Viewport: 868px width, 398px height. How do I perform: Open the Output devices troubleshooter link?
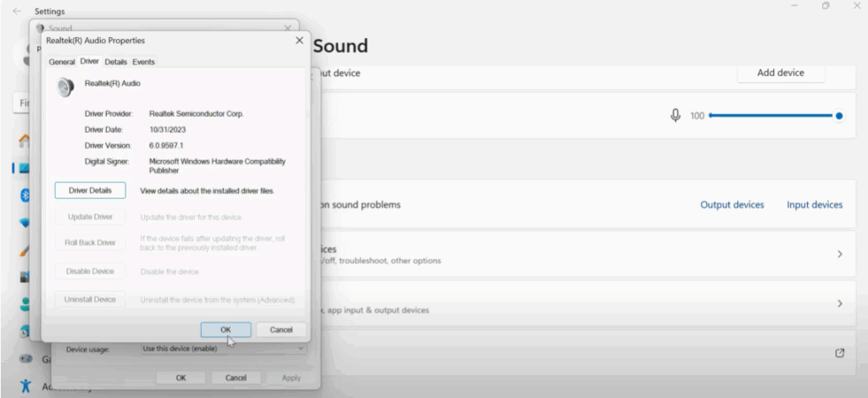coord(732,205)
